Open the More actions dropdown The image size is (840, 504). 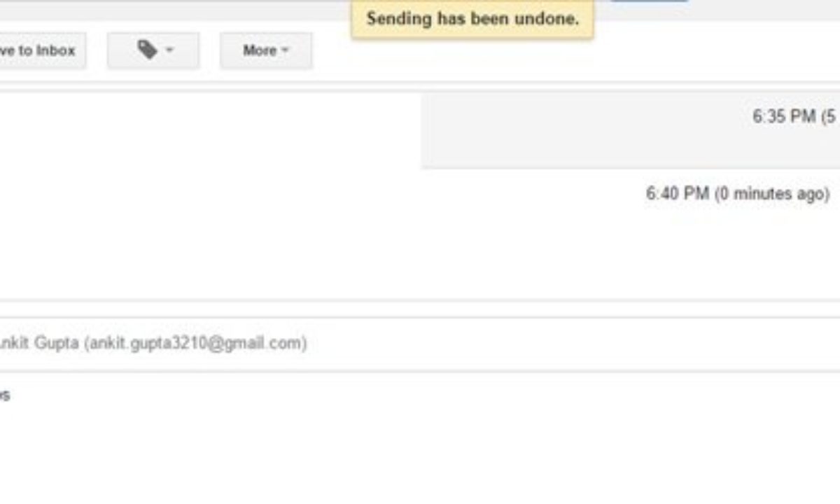(266, 50)
